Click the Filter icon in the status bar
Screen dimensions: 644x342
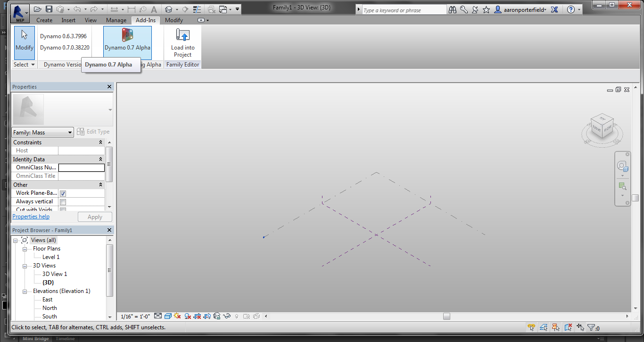(591, 327)
